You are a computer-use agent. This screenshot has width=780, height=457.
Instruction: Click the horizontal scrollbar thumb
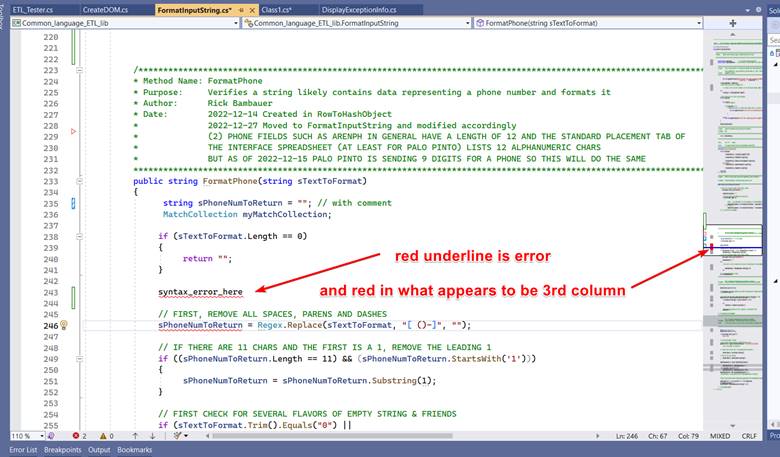click(332, 436)
